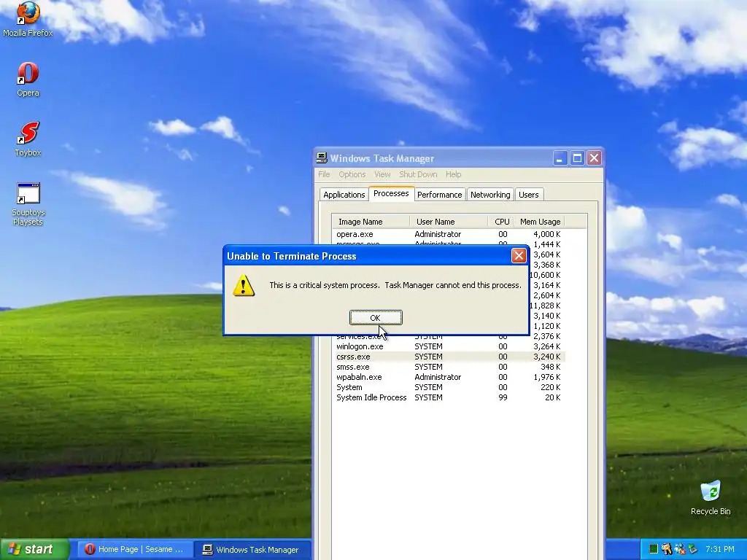Click the keys icon in the system tray
This screenshot has width=747, height=560.
(667, 549)
